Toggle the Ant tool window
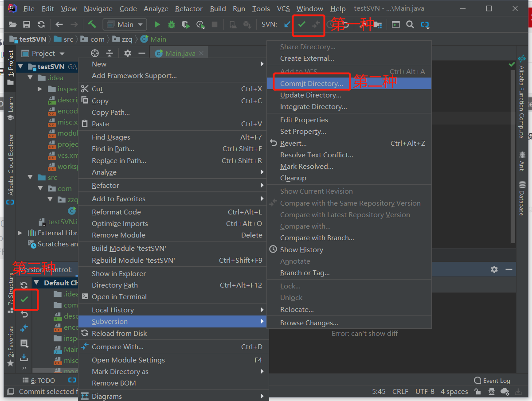This screenshot has height=401, width=532. (522, 161)
